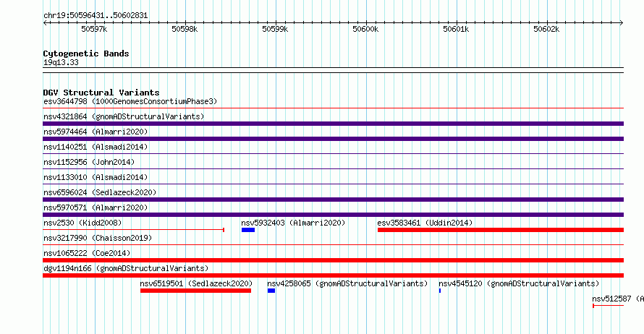The height and width of the screenshot is (334, 644).
Task: Click the purple bar under nsv6596024
Action: (x=333, y=200)
